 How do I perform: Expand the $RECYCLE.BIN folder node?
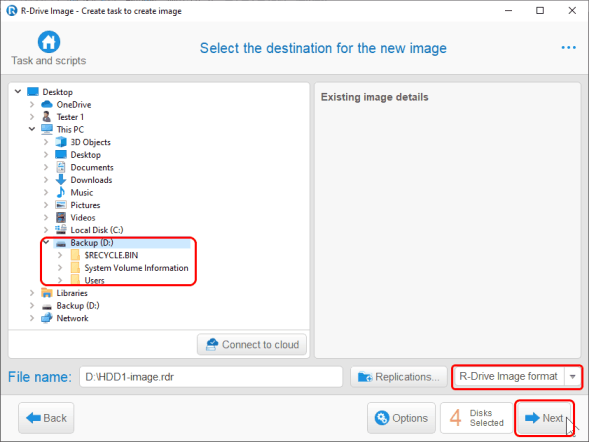pyautogui.click(x=60, y=255)
